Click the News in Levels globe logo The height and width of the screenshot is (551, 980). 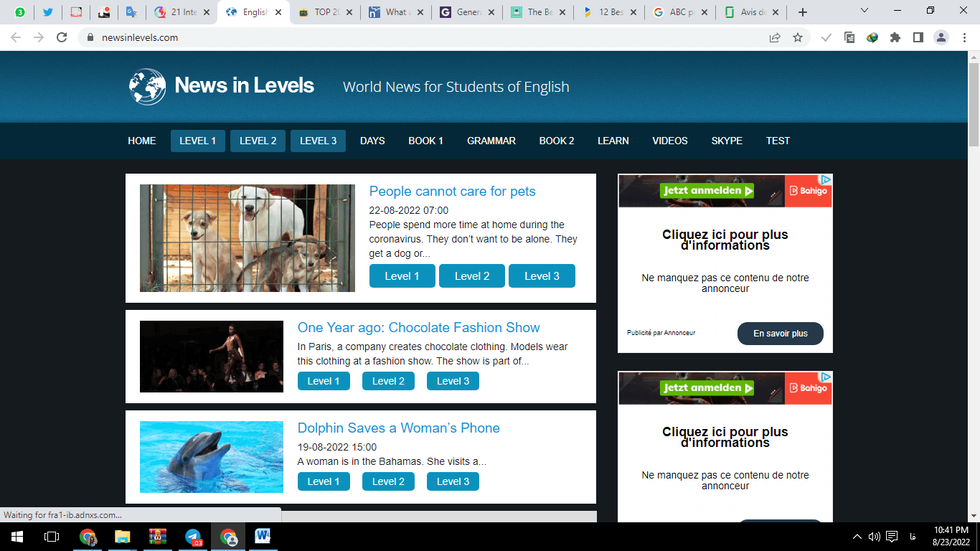pyautogui.click(x=147, y=87)
